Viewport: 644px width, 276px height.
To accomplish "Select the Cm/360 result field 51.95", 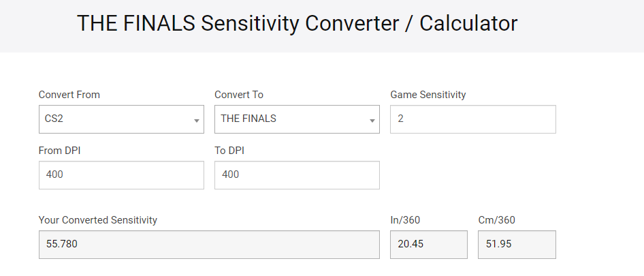I will point(517,245).
